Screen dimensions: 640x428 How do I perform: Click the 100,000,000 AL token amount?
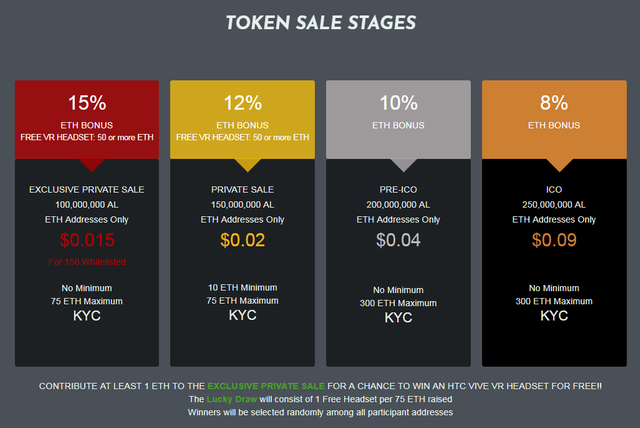click(86, 203)
